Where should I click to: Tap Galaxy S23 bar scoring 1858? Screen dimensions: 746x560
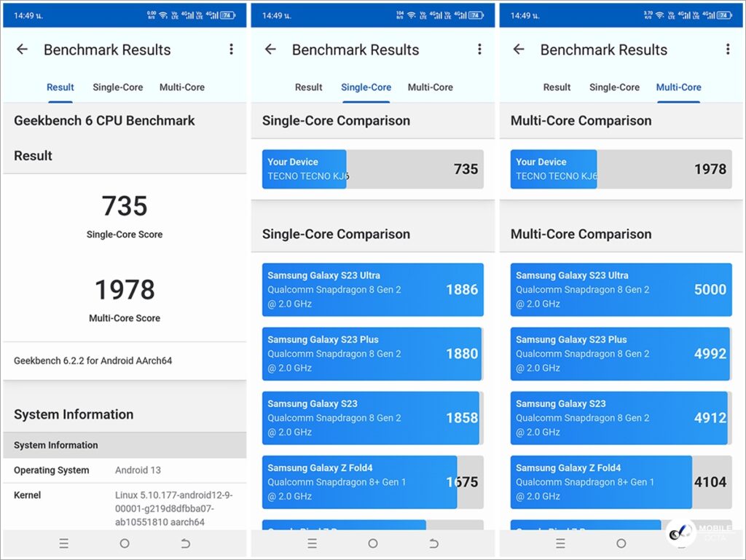[x=373, y=418]
